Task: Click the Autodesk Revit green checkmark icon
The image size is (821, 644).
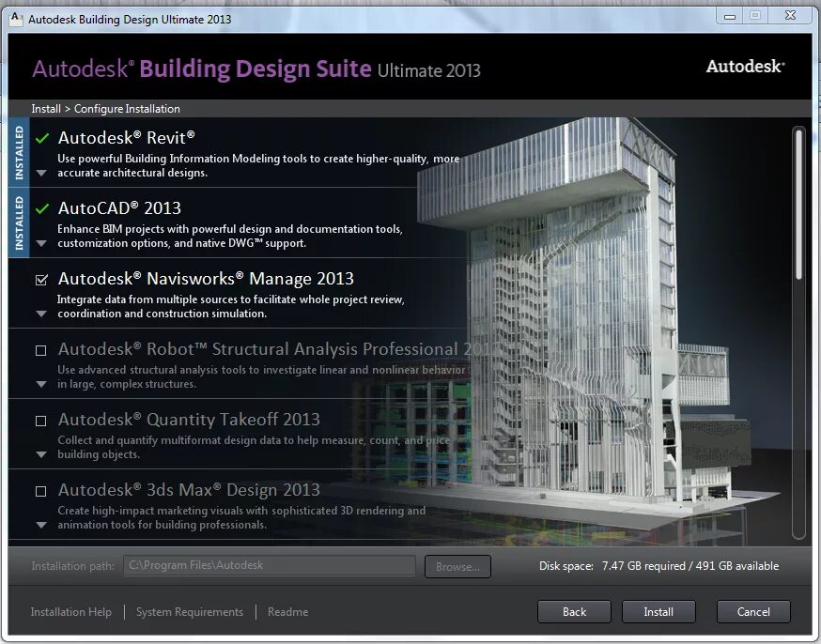Action: (x=42, y=138)
